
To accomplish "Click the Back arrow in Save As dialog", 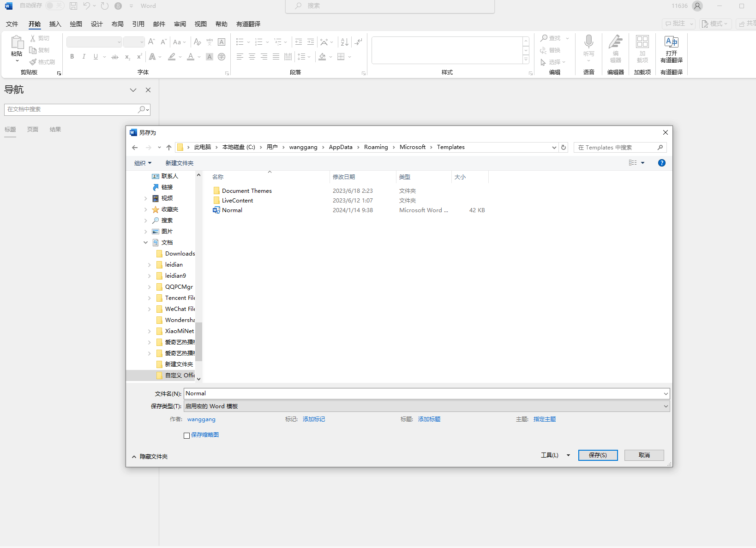I will (x=135, y=148).
